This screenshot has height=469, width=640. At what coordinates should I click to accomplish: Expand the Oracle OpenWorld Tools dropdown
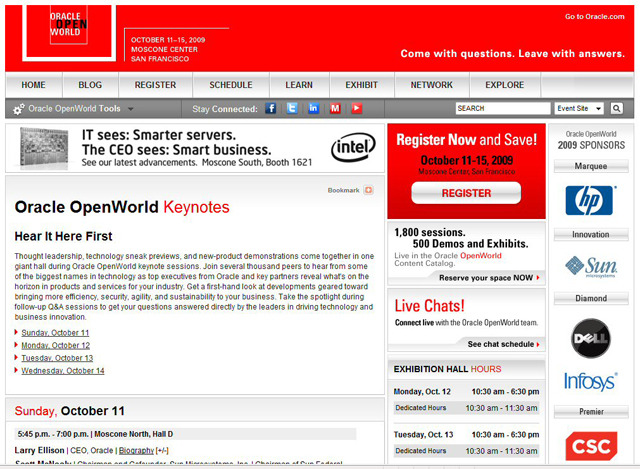pyautogui.click(x=131, y=109)
